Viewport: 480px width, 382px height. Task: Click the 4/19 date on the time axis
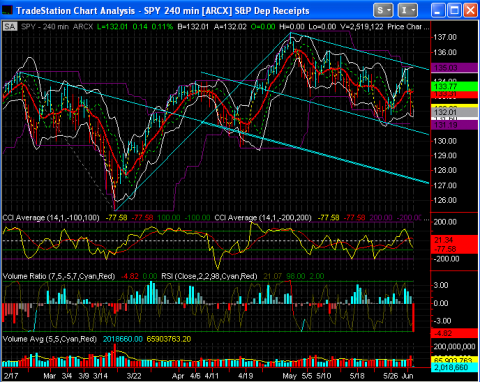coord(246,376)
